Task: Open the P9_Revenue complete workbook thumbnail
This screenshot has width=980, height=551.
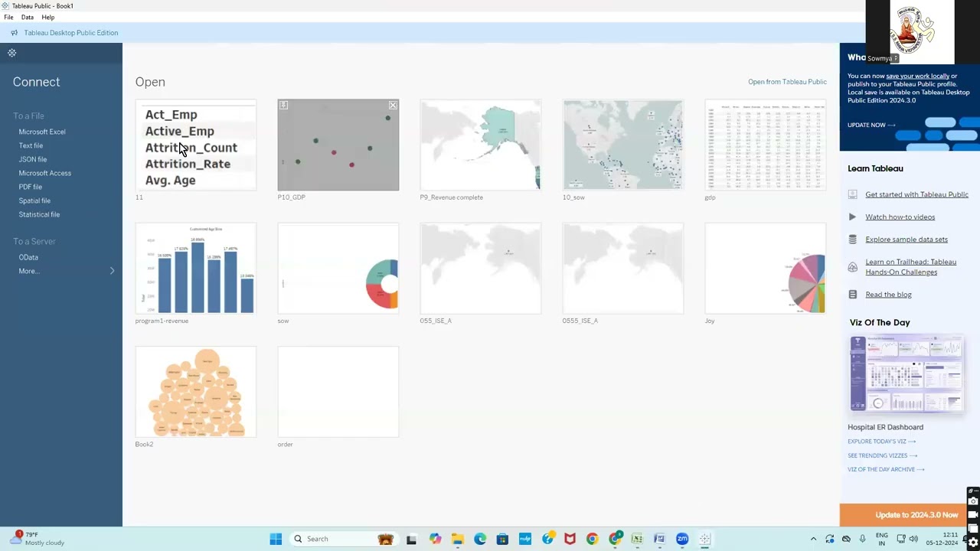Action: pyautogui.click(x=481, y=145)
